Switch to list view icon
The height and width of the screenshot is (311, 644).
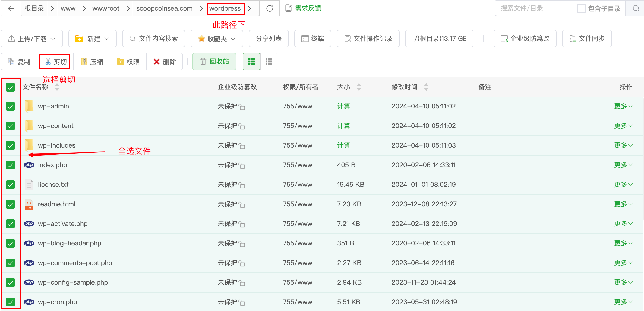click(251, 62)
